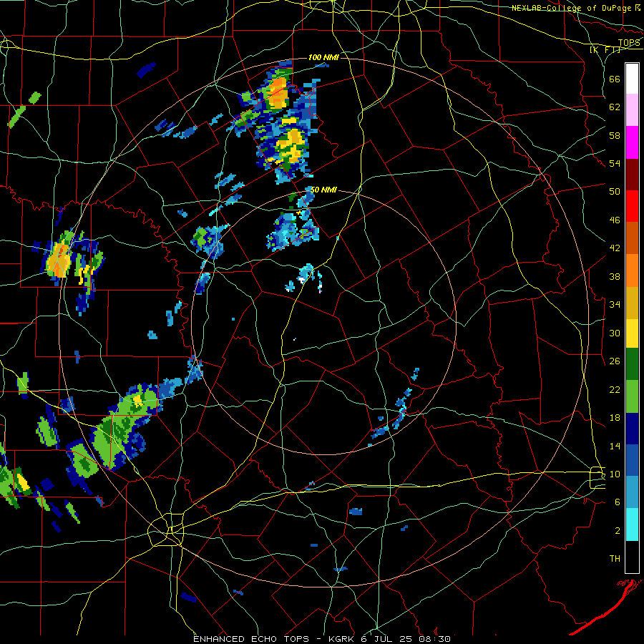Viewport: 644px width, 644px height.
Task: Click legend value 58
Action: click(x=615, y=135)
